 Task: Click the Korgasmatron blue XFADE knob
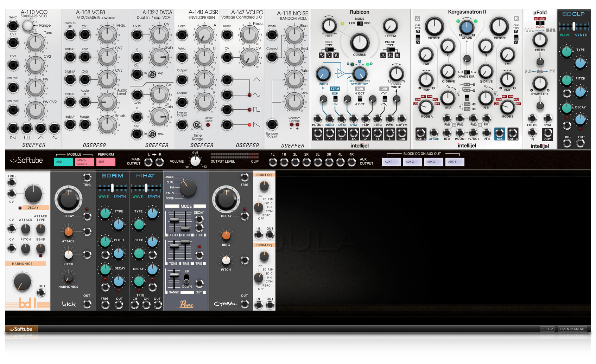pos(467,27)
